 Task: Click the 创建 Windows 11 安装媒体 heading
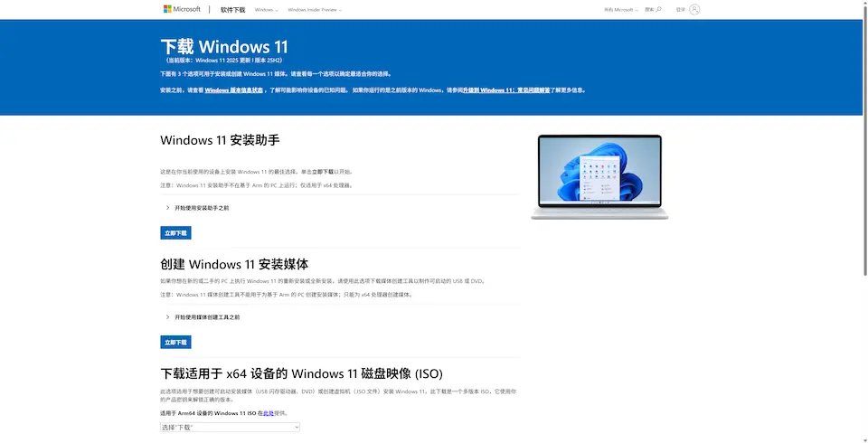234,264
